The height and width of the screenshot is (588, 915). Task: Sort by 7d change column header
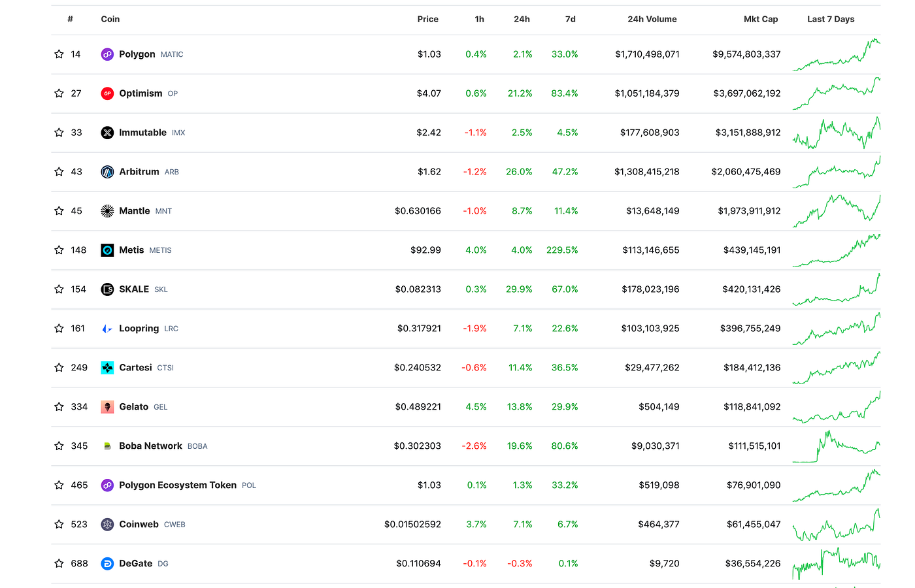point(571,19)
